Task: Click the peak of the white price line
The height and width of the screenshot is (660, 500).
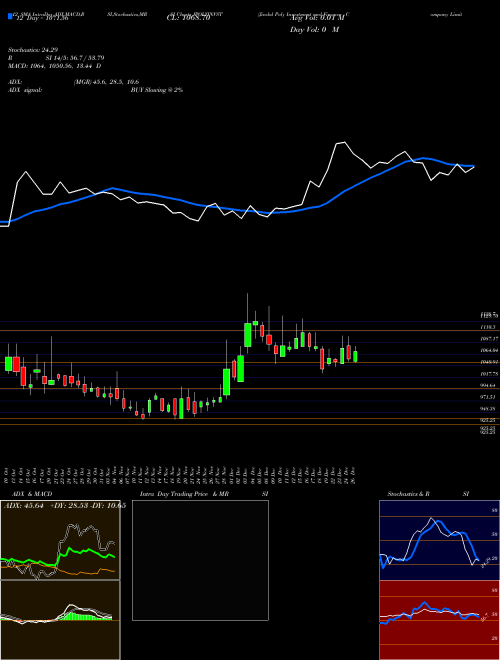Action: (x=344, y=142)
